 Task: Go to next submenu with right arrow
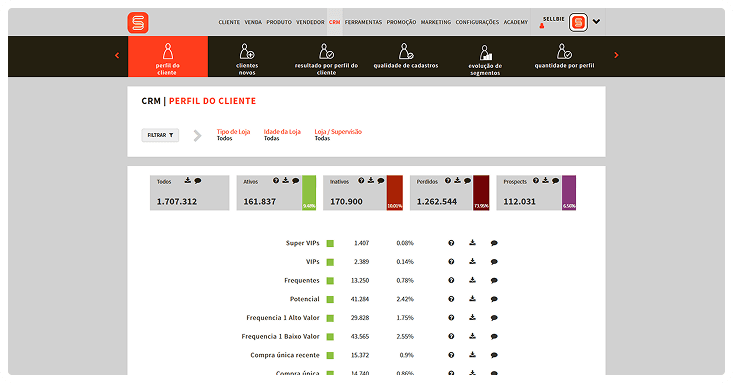[616, 55]
